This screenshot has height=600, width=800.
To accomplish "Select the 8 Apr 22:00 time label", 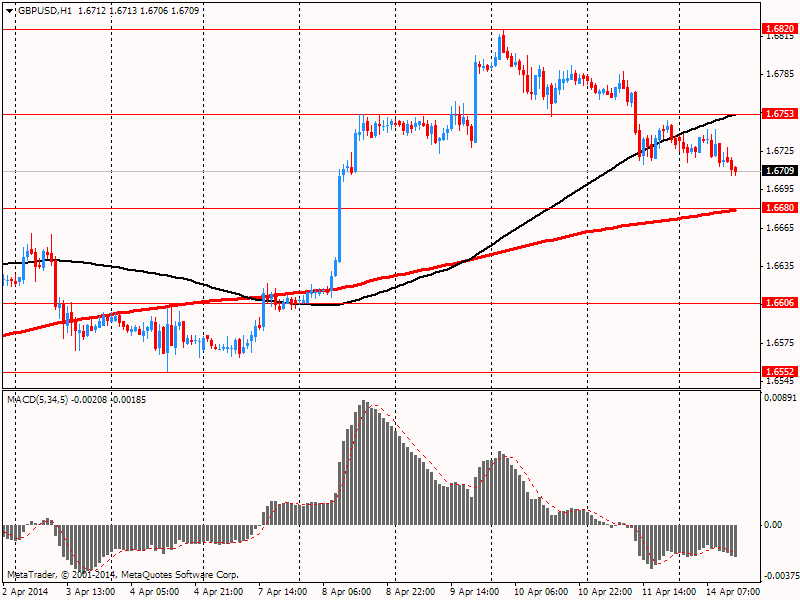I will [411, 592].
